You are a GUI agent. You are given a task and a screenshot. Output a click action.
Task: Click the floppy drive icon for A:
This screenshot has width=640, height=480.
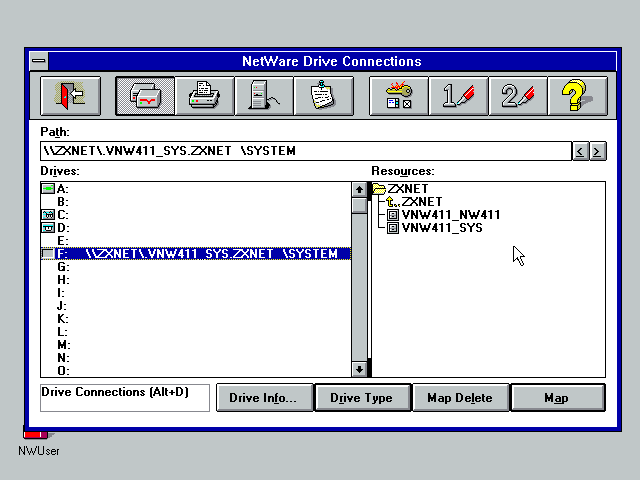coord(48,189)
